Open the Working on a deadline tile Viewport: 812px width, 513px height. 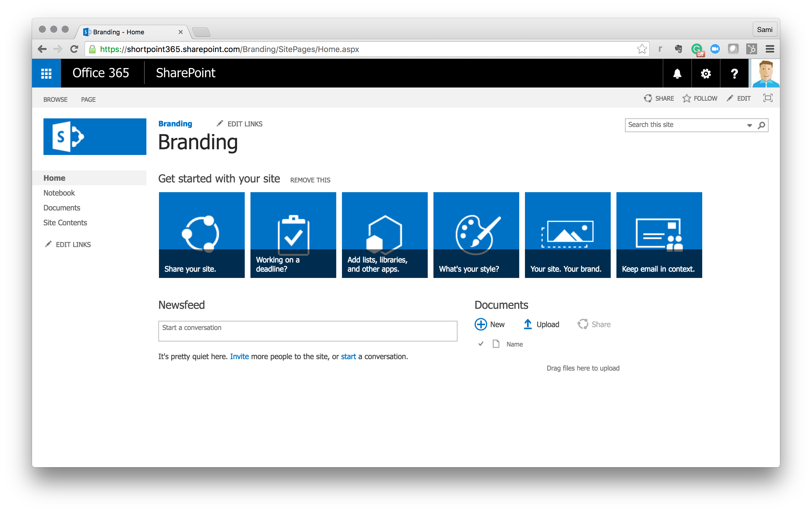pos(293,235)
